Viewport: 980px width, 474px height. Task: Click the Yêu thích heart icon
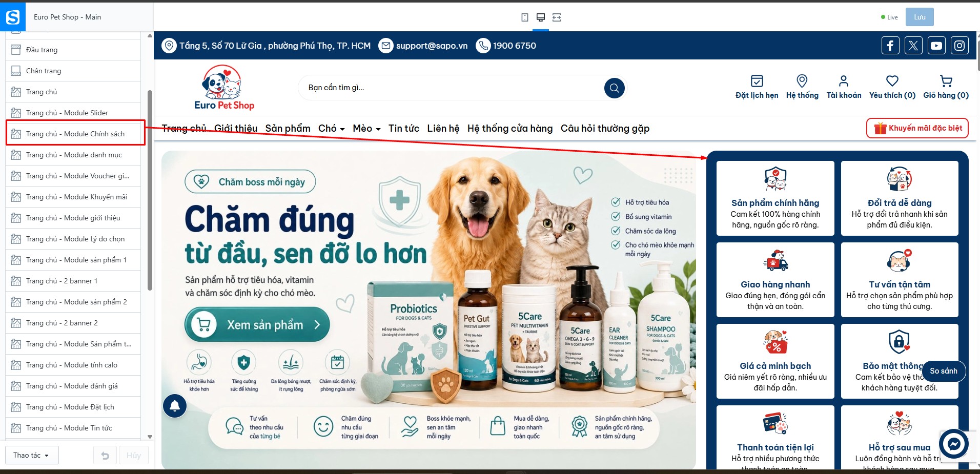[892, 81]
